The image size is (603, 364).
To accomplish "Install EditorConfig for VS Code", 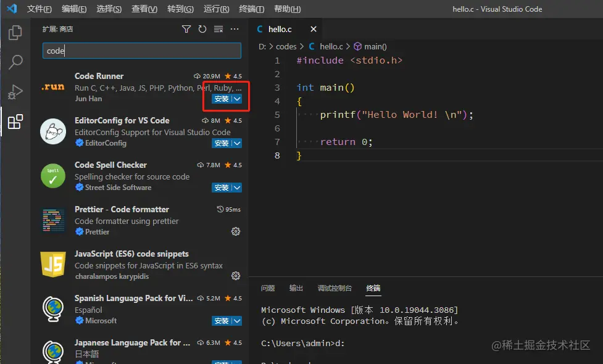I will click(x=222, y=143).
